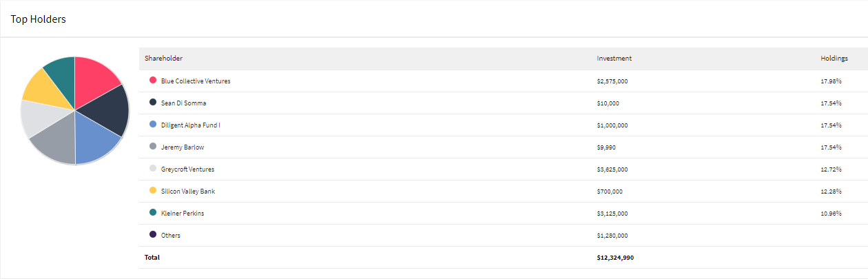Click the total investment amount $12,324,990
Image resolution: width=868 pixels, height=279 pixels.
tap(615, 257)
